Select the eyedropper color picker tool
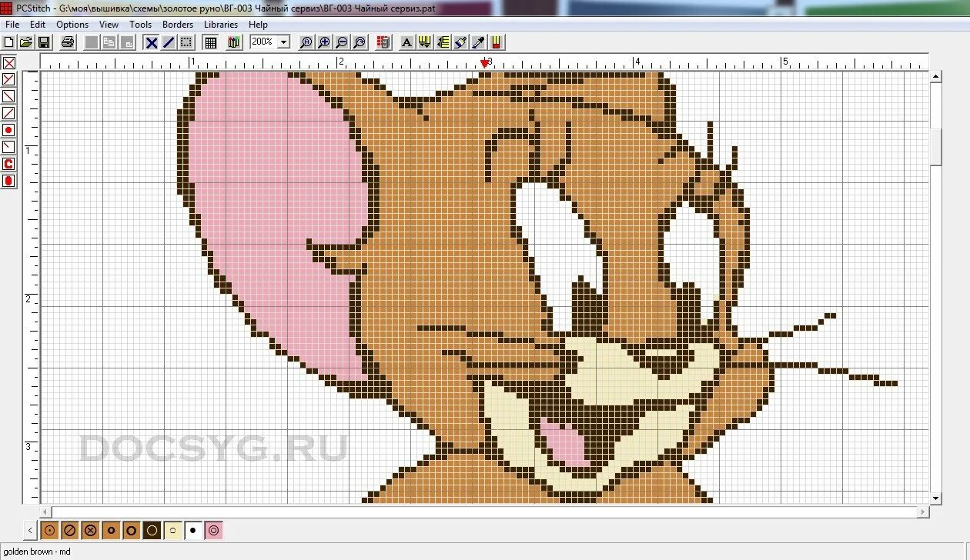The image size is (970, 560). click(x=478, y=42)
